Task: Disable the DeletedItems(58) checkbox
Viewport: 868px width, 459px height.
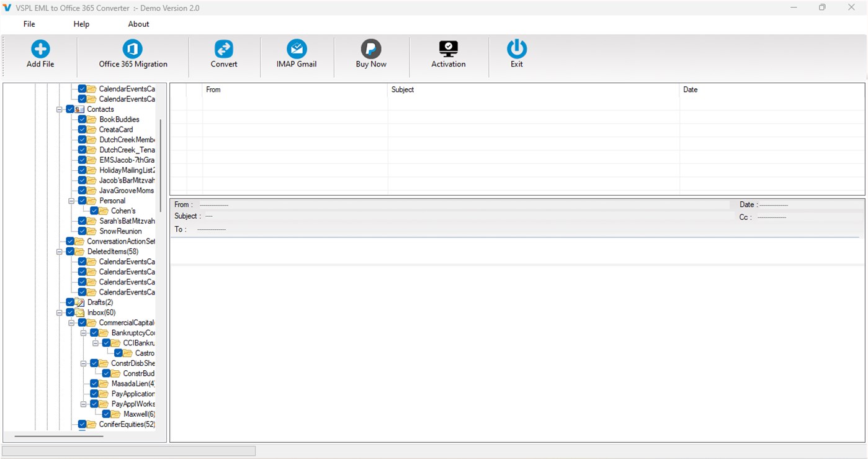Action: (x=70, y=251)
